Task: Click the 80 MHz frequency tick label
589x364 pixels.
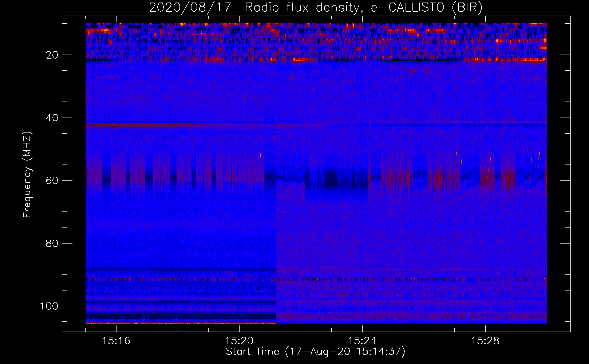Action: [x=52, y=244]
